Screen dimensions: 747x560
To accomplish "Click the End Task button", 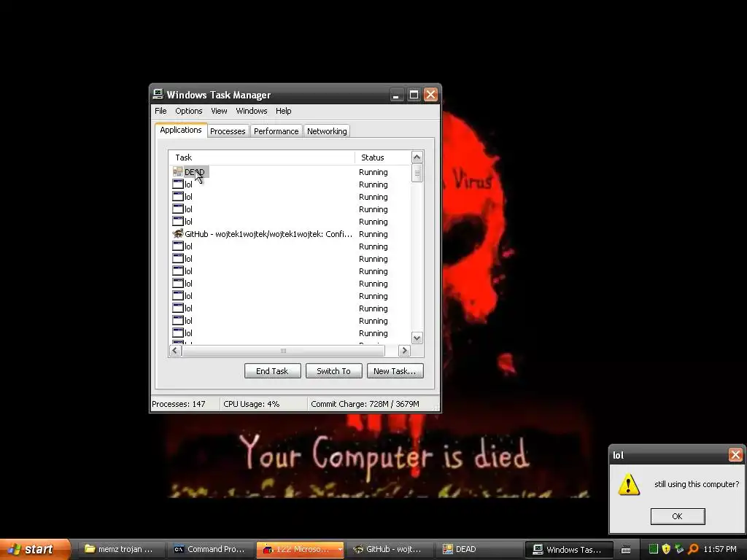I will pyautogui.click(x=273, y=371).
